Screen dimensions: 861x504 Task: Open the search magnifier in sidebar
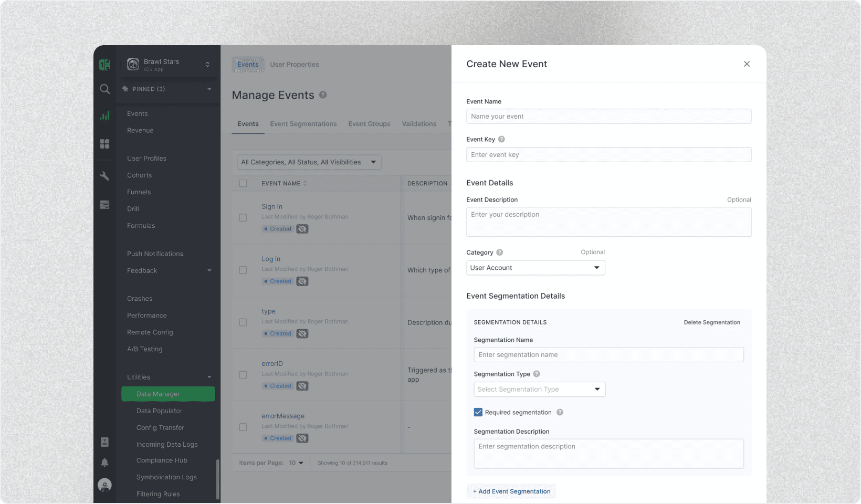pos(105,89)
